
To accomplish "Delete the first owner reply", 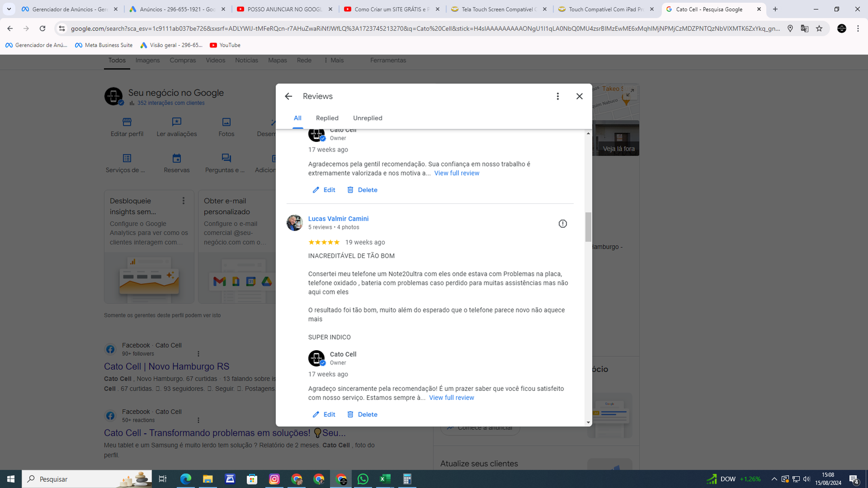I will point(362,190).
